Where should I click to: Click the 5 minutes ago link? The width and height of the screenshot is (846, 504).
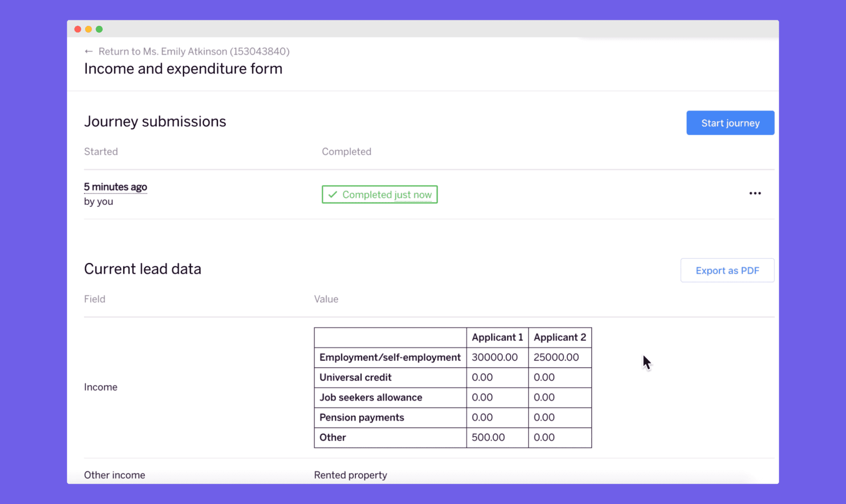(115, 186)
